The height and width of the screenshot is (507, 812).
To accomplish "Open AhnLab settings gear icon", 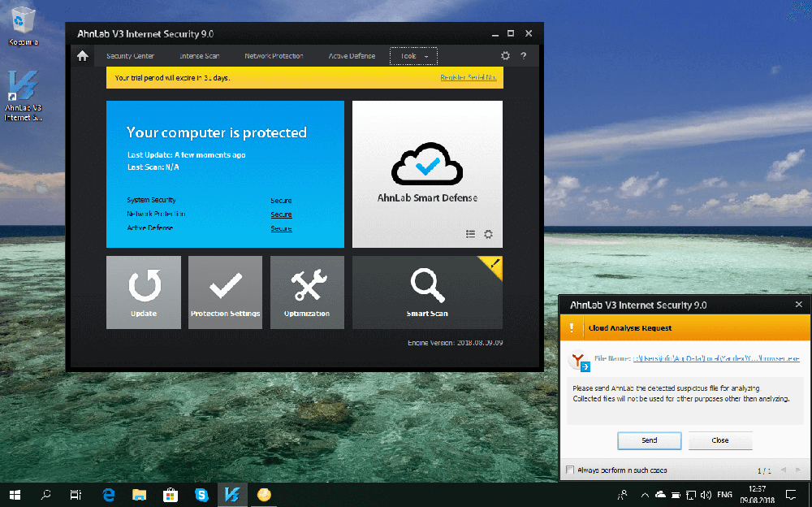I will (x=505, y=56).
